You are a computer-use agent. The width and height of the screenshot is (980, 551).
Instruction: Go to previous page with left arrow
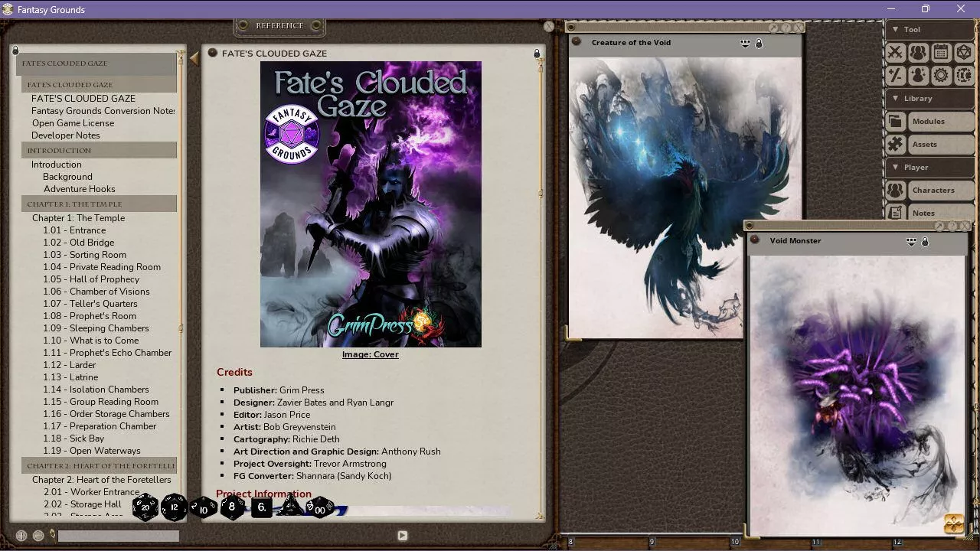pyautogui.click(x=194, y=58)
